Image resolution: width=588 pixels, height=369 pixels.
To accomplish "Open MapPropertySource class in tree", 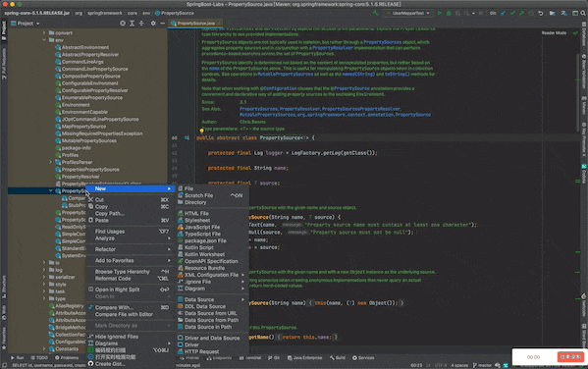I will click(83, 127).
